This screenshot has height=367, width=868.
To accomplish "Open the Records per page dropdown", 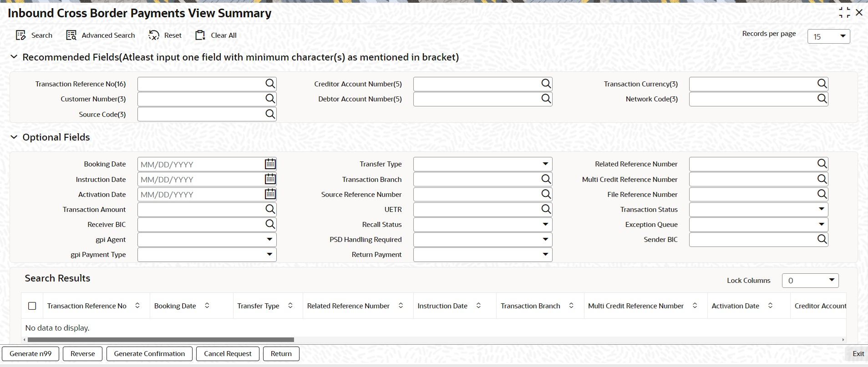I will pyautogui.click(x=829, y=36).
